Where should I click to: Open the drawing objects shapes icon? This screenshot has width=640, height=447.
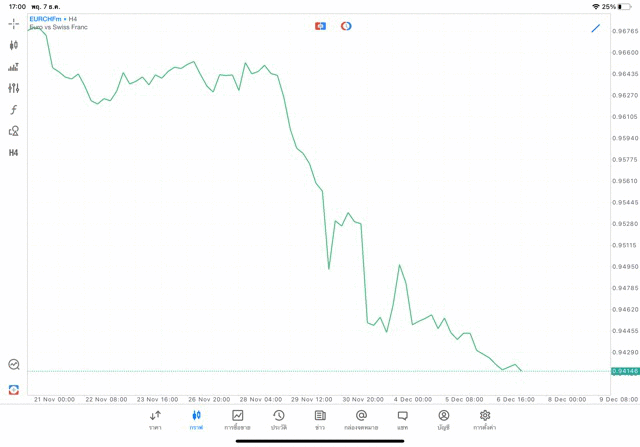tap(14, 131)
